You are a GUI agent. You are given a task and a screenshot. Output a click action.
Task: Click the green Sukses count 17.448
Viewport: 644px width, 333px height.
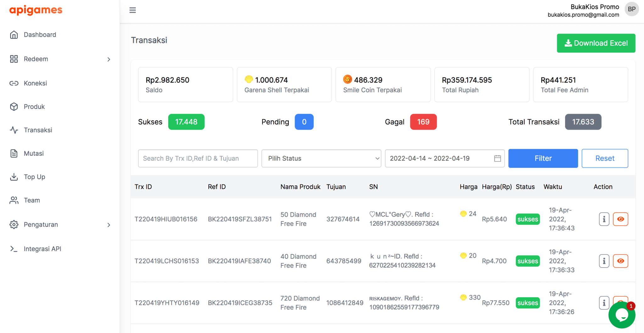[x=186, y=122]
